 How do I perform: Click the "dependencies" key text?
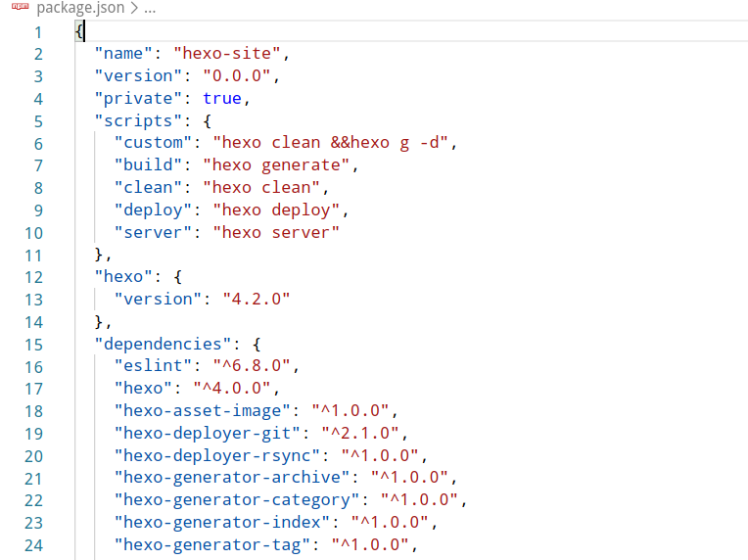click(x=164, y=344)
